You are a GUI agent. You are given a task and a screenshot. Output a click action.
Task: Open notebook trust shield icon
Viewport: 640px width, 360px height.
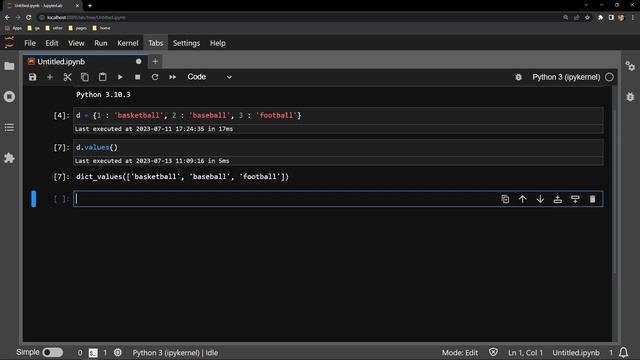pos(493,352)
